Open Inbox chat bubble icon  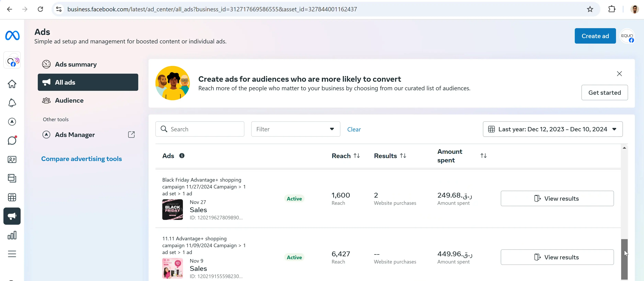(12, 141)
